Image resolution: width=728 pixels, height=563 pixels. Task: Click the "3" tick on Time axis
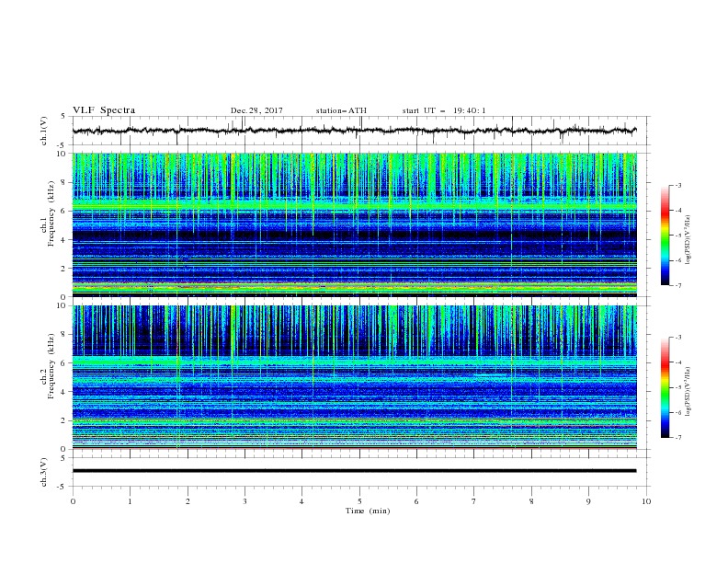coord(245,501)
